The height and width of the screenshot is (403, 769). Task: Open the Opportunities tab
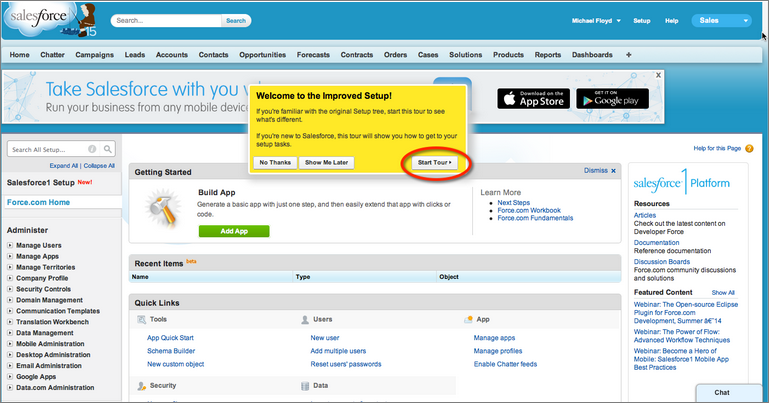262,55
